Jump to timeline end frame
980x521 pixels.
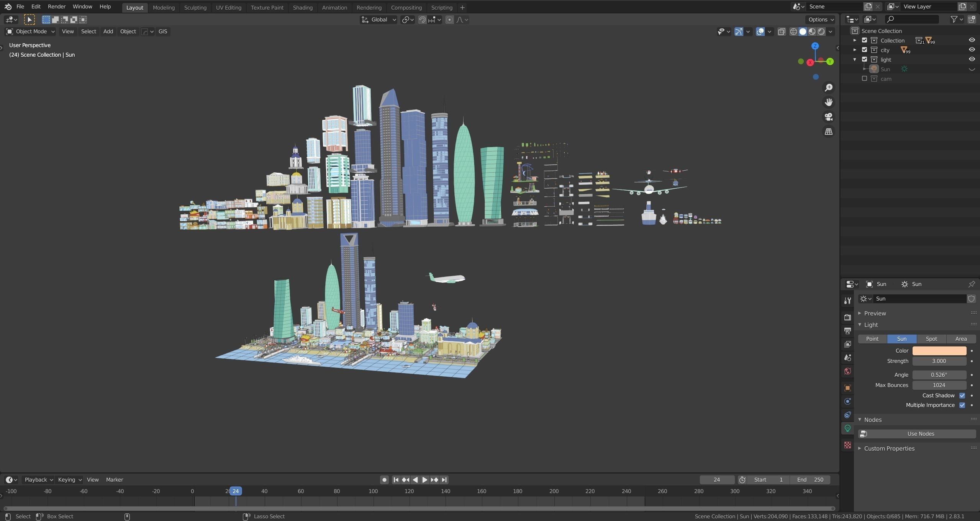click(444, 480)
